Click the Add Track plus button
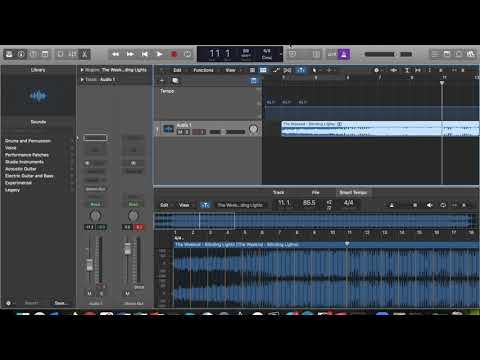 point(162,80)
